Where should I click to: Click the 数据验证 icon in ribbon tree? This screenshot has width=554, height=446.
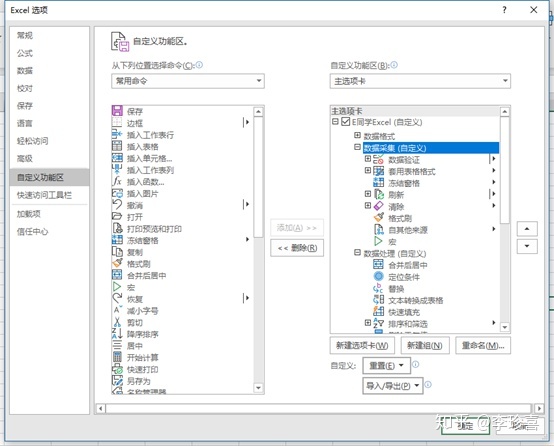coord(378,159)
